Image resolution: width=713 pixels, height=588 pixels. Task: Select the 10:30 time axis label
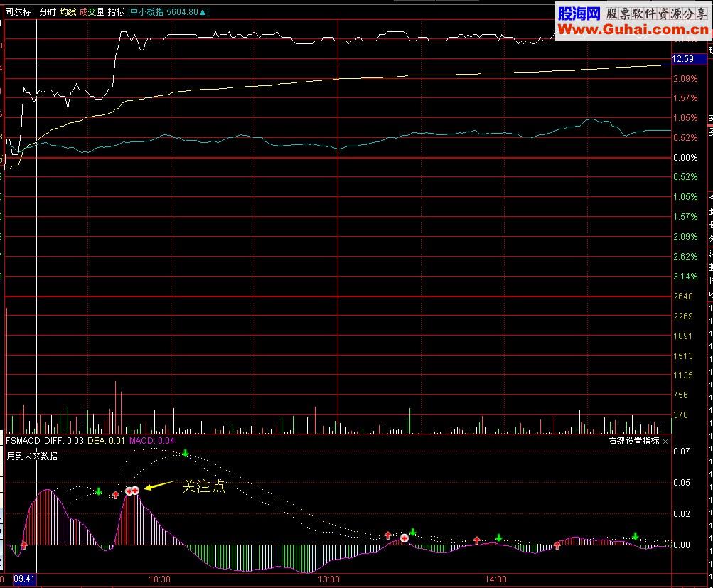click(x=160, y=579)
